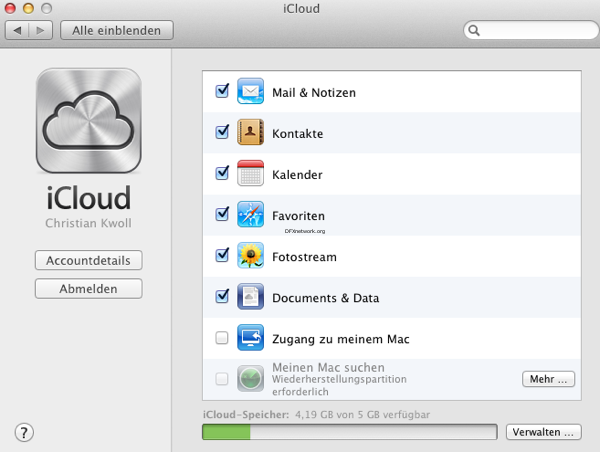Uncheck Documents & Data checkbox
This screenshot has width=600, height=452.
[x=222, y=296]
